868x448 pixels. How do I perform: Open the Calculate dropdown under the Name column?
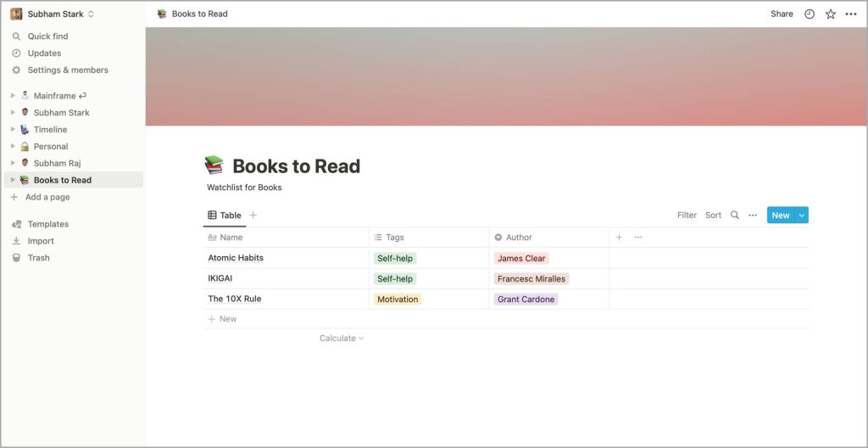coord(342,339)
